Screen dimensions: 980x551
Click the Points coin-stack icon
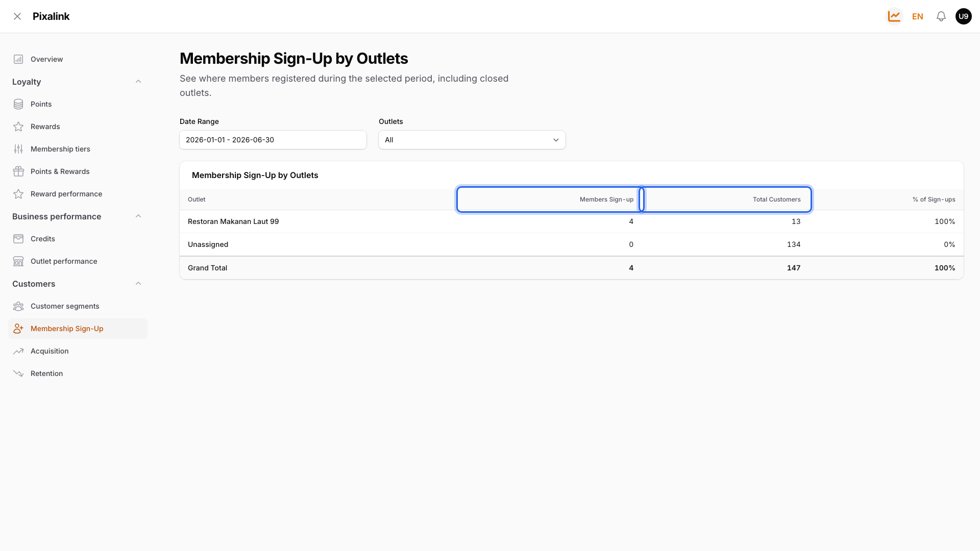click(x=18, y=104)
